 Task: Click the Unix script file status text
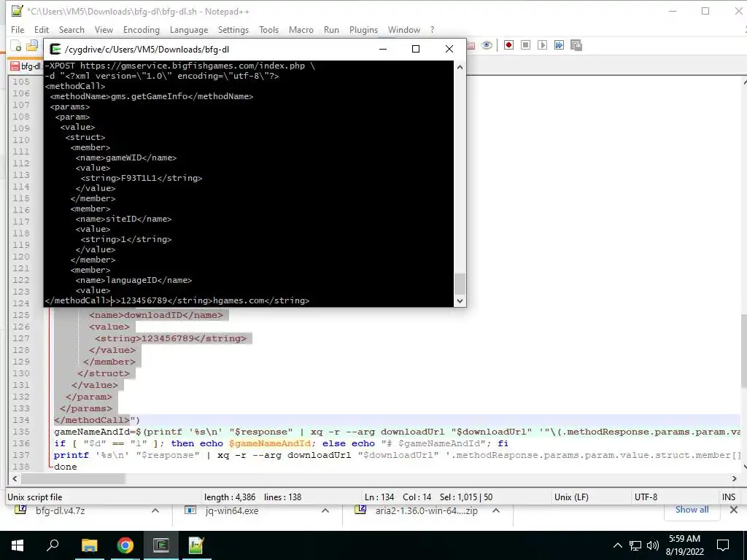coord(35,497)
